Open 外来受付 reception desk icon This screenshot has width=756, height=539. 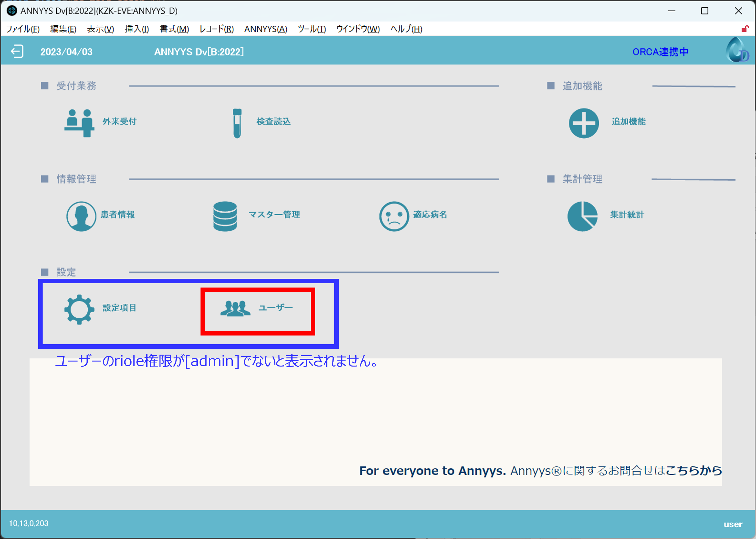point(79,123)
